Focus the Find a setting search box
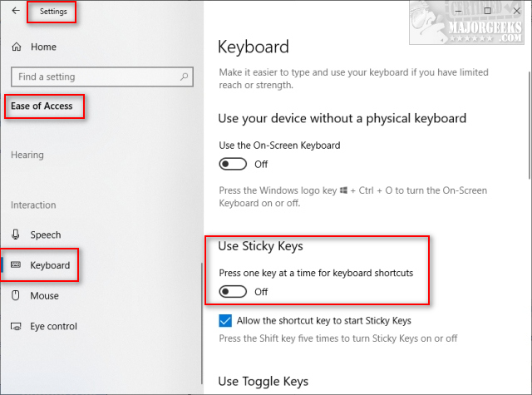The width and height of the screenshot is (532, 395). [x=91, y=77]
